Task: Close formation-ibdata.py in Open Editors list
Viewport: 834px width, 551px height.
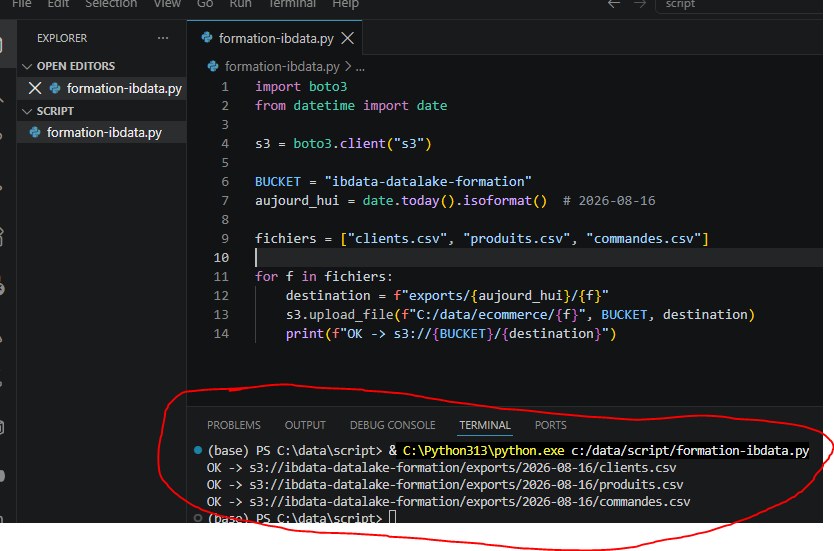Action: click(35, 88)
